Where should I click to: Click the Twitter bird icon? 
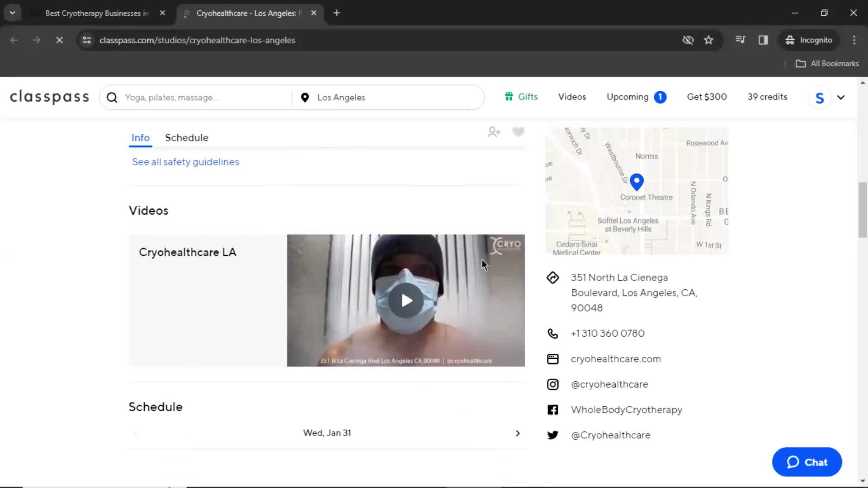click(552, 435)
